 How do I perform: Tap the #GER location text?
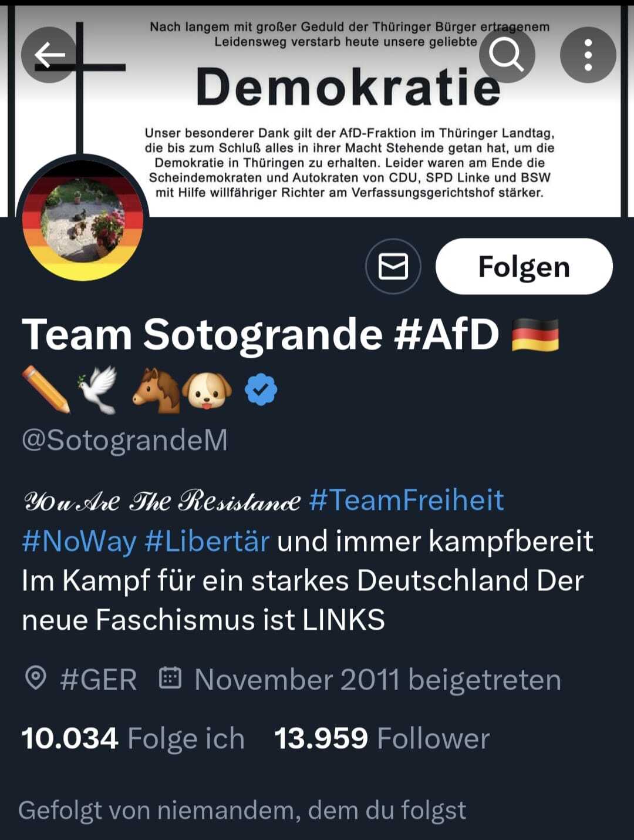coord(99,680)
